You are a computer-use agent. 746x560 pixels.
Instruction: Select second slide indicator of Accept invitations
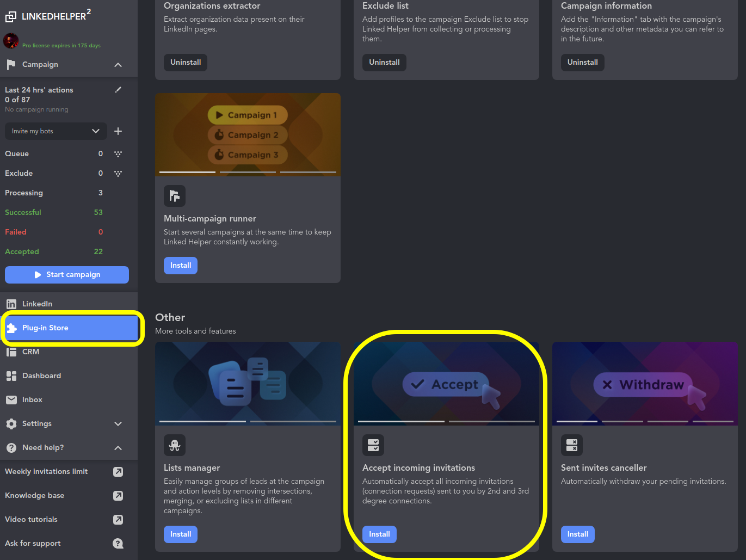coord(492,421)
